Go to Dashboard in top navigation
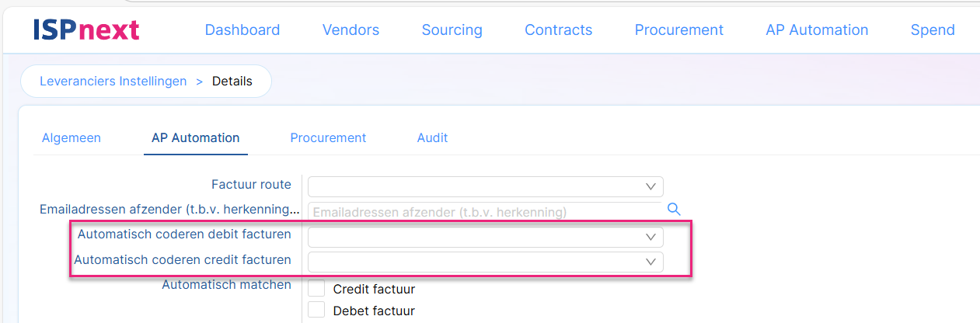 coord(242,30)
